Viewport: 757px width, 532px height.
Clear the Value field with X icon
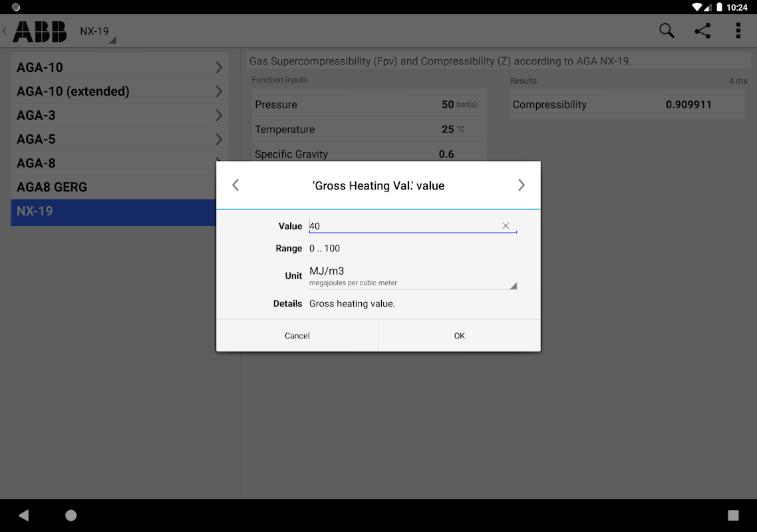click(506, 225)
